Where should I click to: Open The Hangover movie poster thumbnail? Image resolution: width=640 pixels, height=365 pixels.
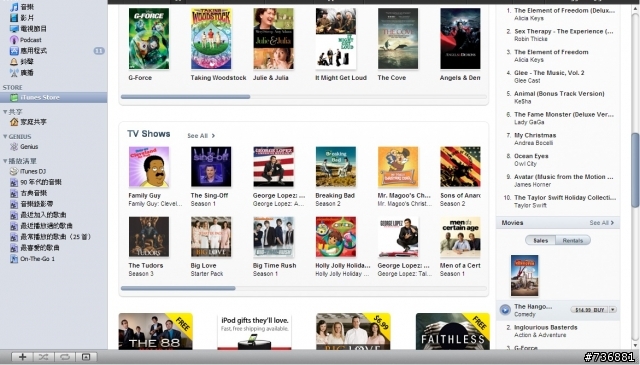pyautogui.click(x=524, y=276)
